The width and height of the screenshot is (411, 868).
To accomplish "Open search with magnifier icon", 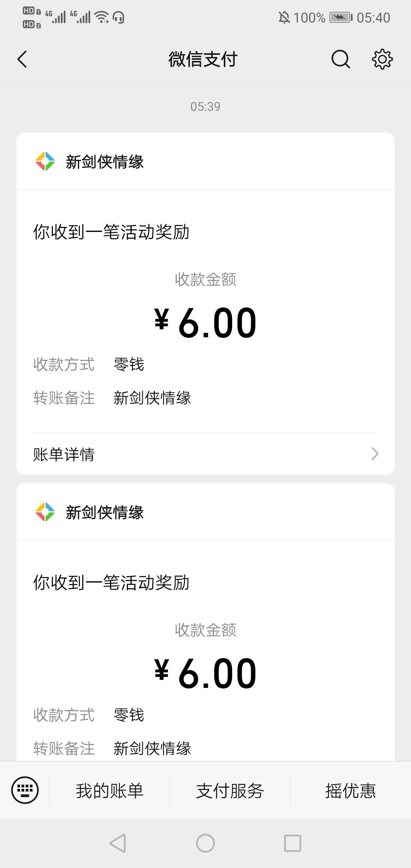I will pos(341,59).
